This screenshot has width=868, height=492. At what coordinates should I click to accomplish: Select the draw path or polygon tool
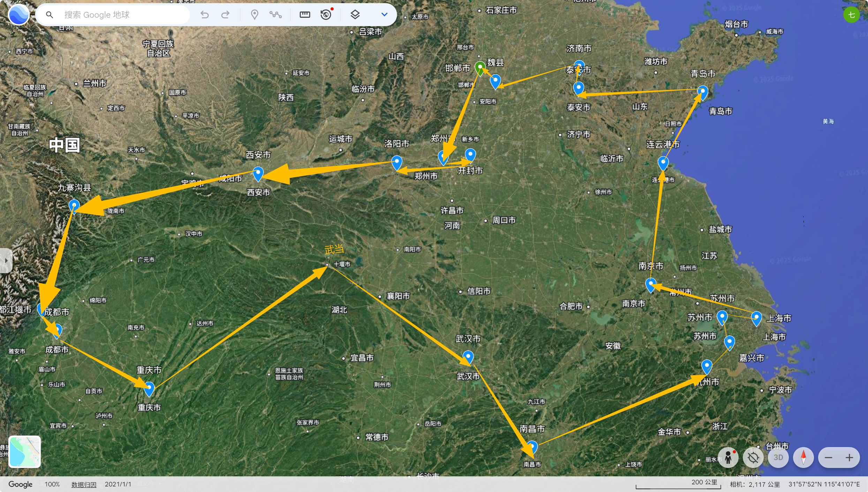point(276,15)
